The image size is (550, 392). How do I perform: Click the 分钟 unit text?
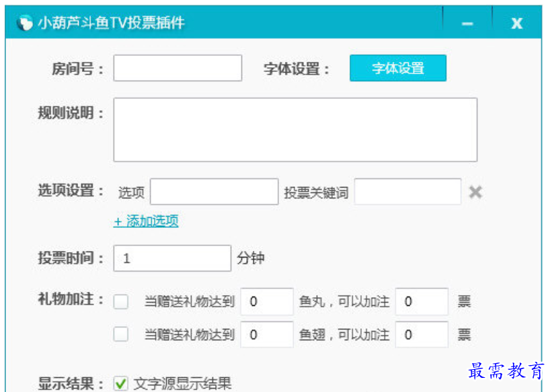(250, 258)
